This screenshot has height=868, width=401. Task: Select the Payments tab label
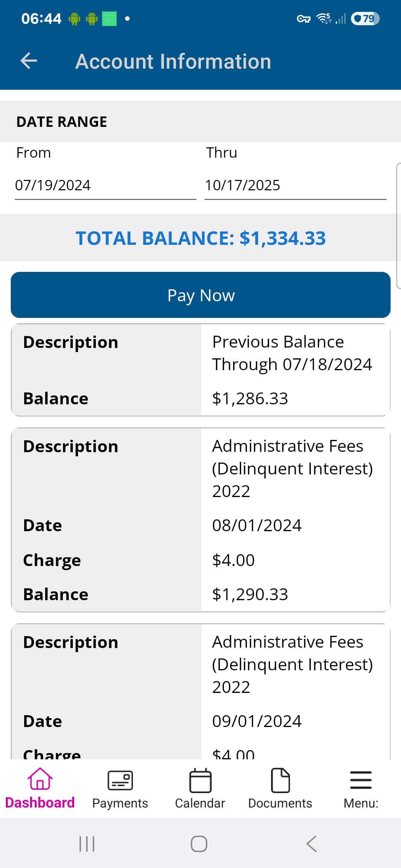point(120,803)
